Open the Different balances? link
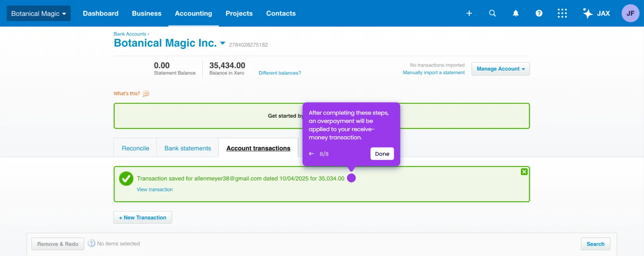The image size is (644, 256). click(x=280, y=73)
